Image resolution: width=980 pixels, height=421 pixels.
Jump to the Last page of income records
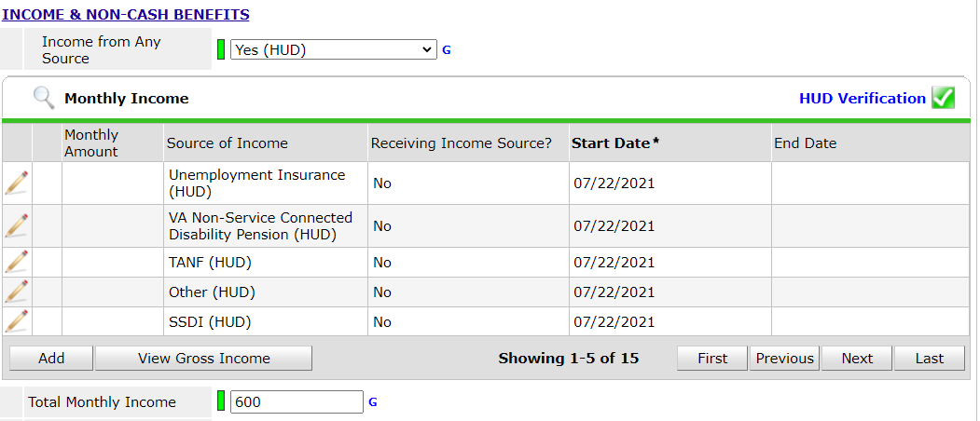click(929, 359)
